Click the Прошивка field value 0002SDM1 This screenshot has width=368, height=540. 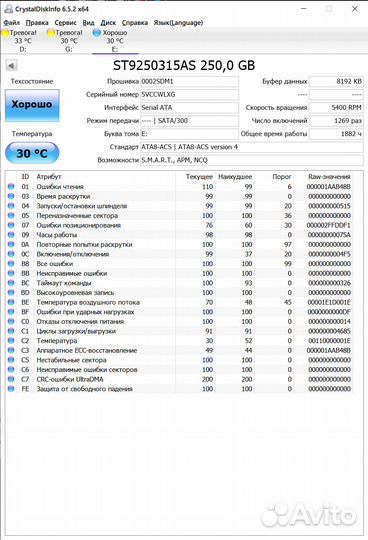tap(189, 82)
